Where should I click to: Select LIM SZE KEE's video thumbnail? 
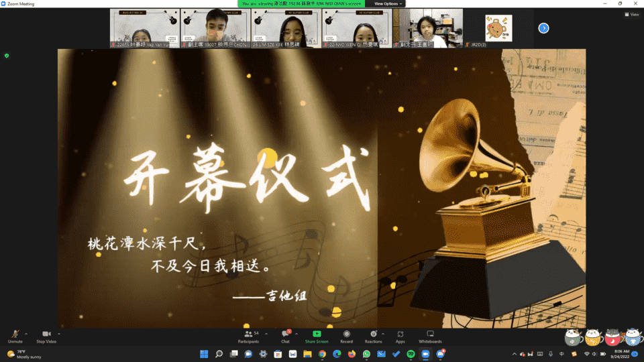tap(286, 28)
